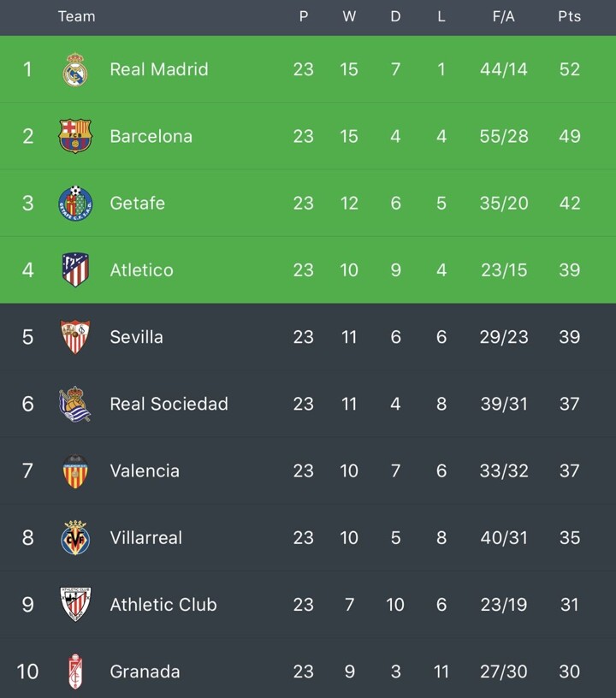Select the Real Sociedad team name
Viewport: 616px width, 698px height.
coord(169,404)
